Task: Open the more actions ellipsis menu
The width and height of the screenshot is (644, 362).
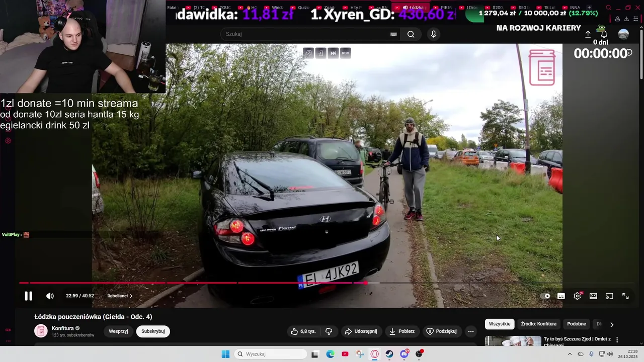Action: [471, 331]
